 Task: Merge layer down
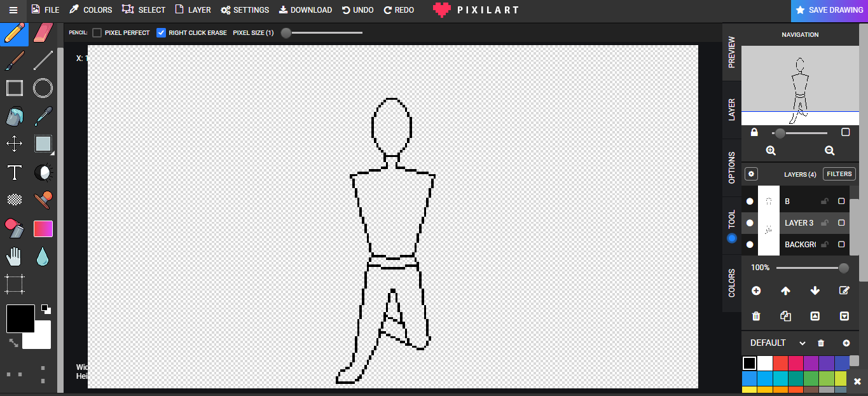844,316
